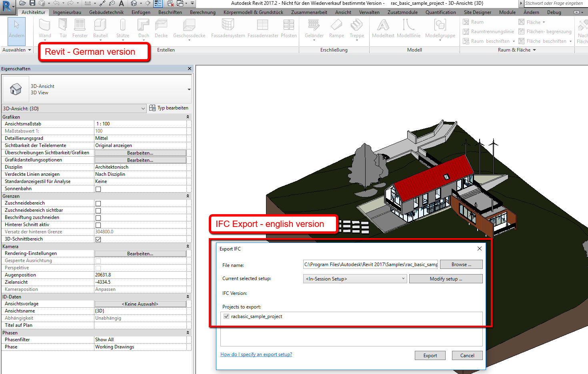Select the Fenster tool in the ribbon
The image size is (588, 374).
click(x=80, y=28)
